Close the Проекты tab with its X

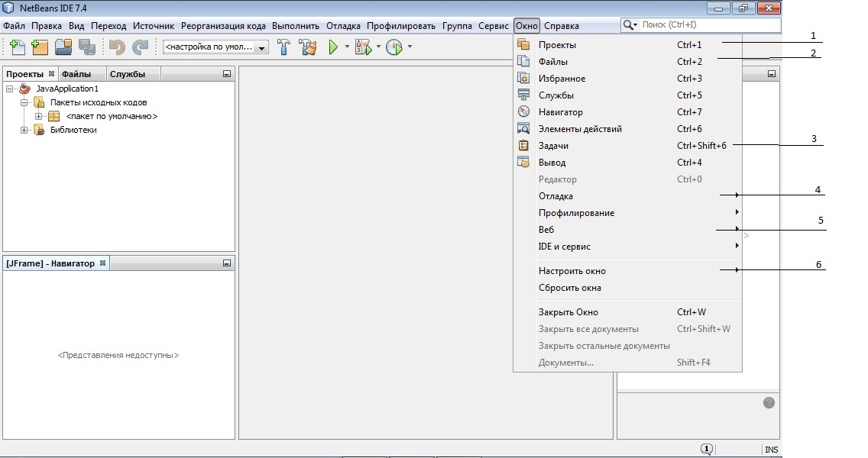point(51,73)
